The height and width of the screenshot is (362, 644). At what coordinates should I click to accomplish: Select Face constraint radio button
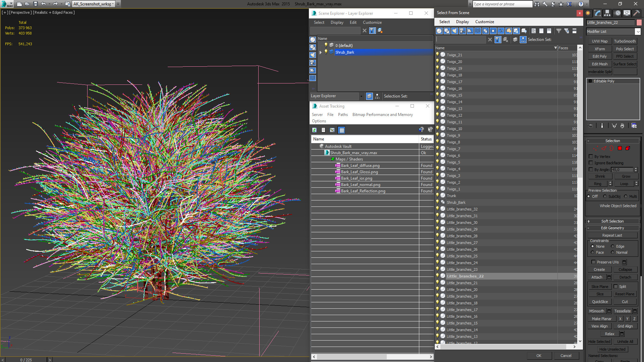tap(592, 252)
